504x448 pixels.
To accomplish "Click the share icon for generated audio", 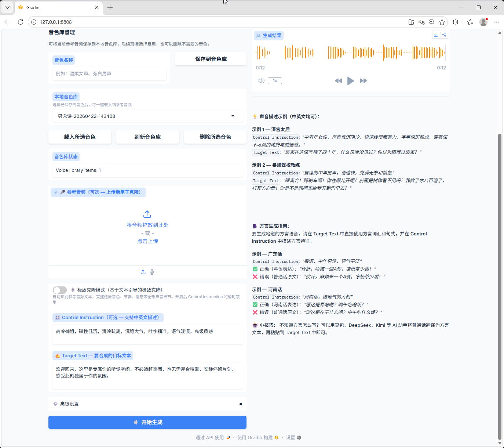I will coord(444,35).
